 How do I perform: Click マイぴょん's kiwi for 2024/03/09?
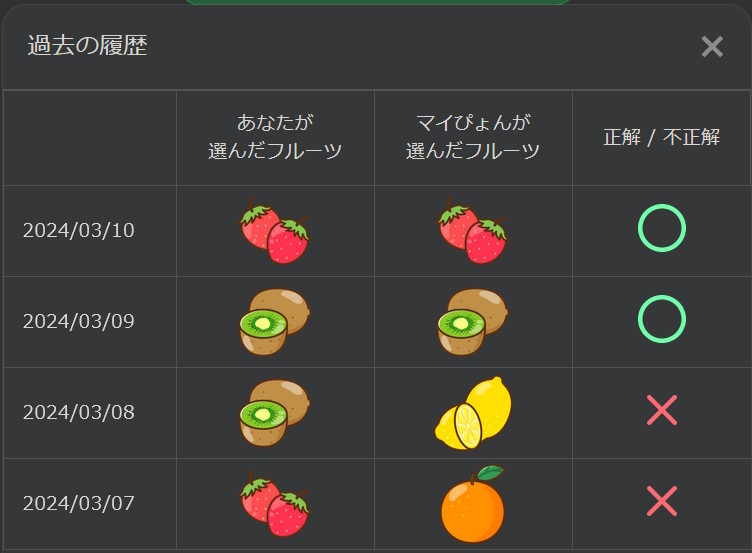[x=473, y=322]
